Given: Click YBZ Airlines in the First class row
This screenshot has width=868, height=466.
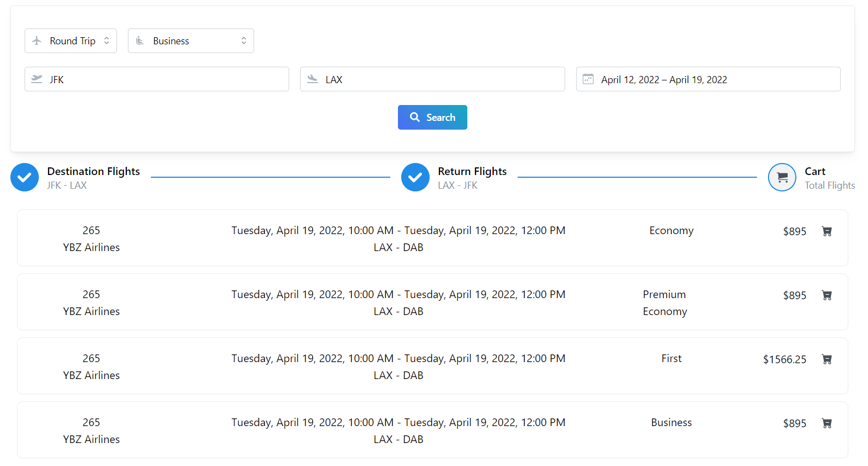Looking at the screenshot, I should [x=91, y=375].
